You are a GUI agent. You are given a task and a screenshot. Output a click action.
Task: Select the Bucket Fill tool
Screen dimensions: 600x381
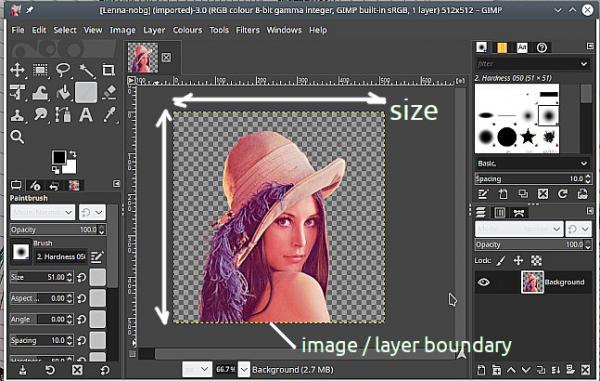[x=64, y=92]
